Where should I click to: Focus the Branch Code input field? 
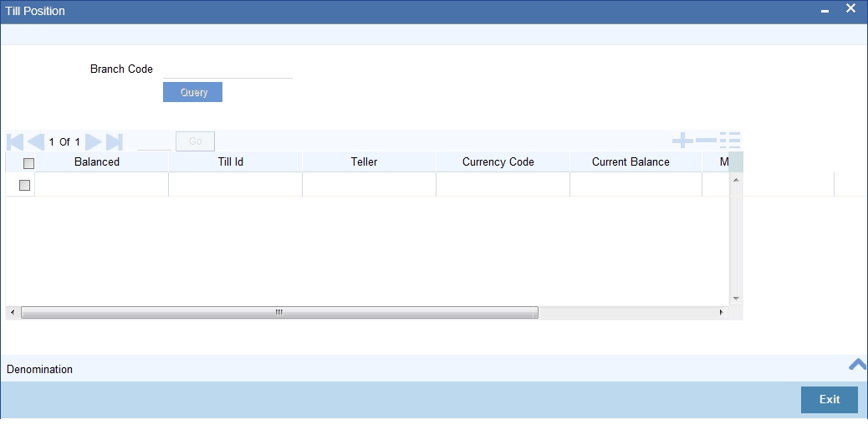227,69
